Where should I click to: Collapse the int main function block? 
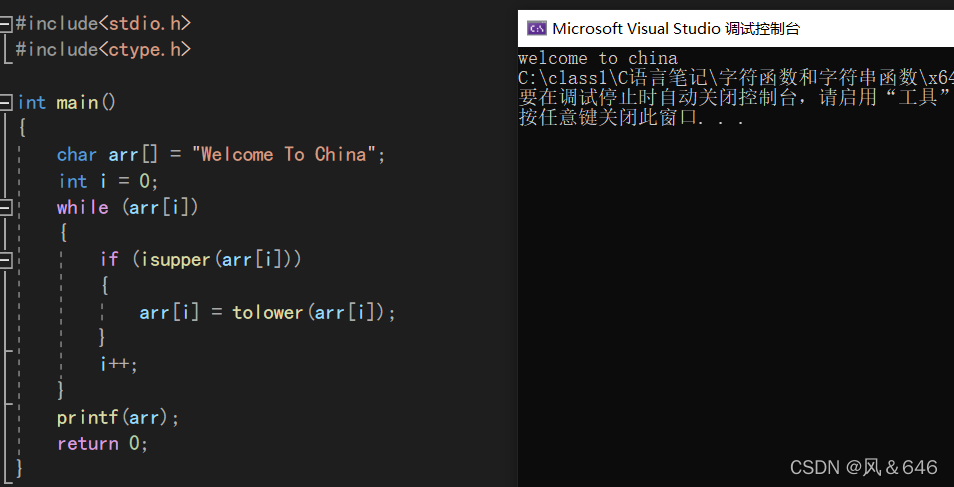[x=6, y=102]
